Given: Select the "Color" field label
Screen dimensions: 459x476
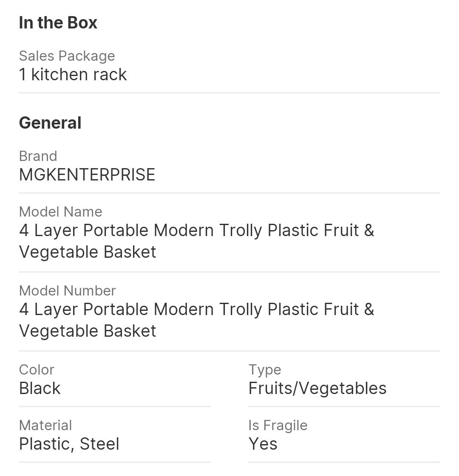Looking at the screenshot, I should pyautogui.click(x=37, y=369).
